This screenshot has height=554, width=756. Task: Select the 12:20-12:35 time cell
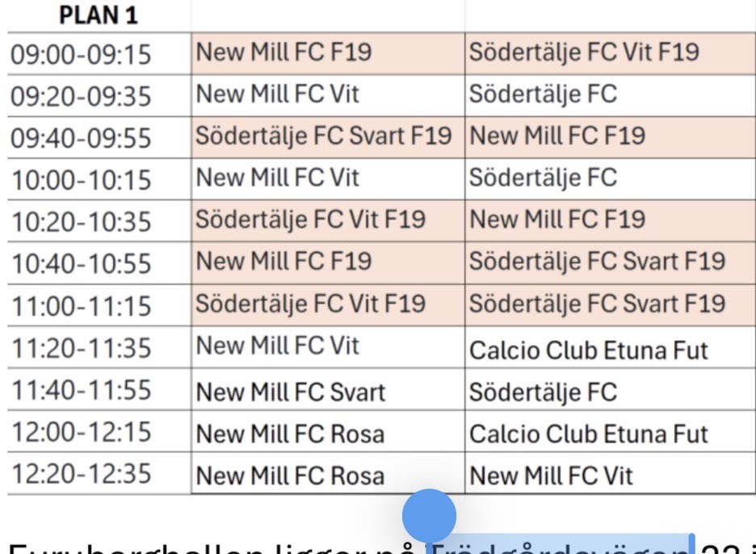coord(81,473)
